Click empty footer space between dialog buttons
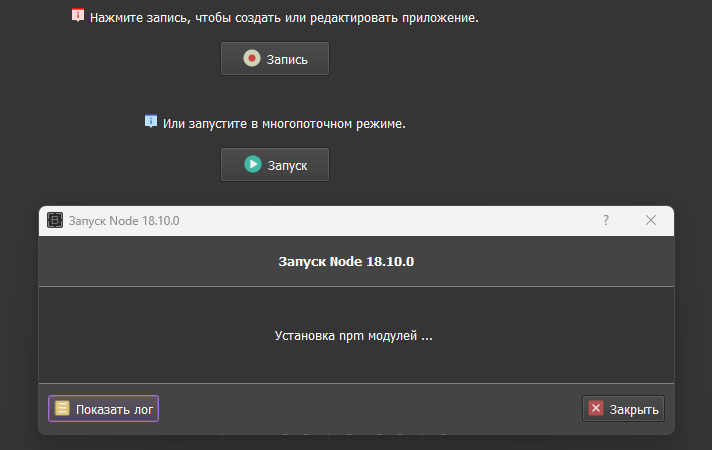 (x=370, y=408)
